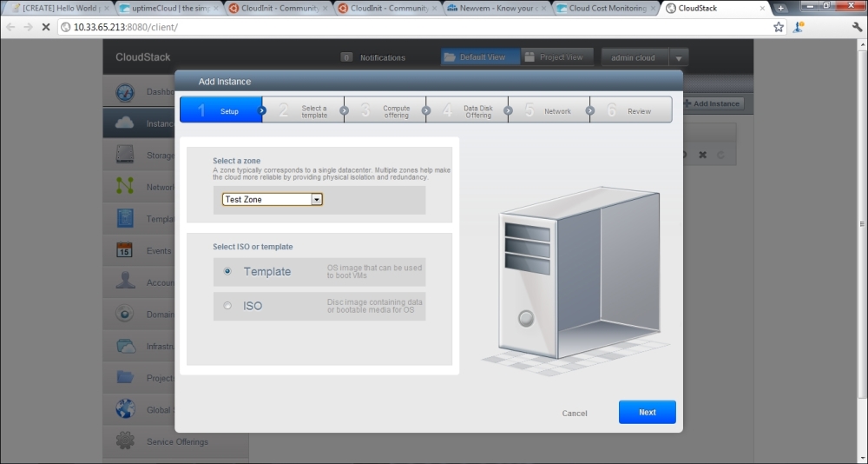Open the Events calendar icon
Screen dimensions: 868x464
125,251
